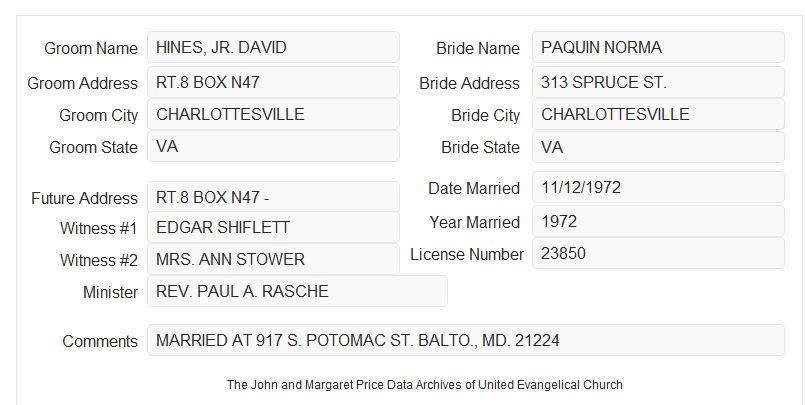Focus the Witness #2 field
The height and width of the screenshot is (405, 805).
273,259
